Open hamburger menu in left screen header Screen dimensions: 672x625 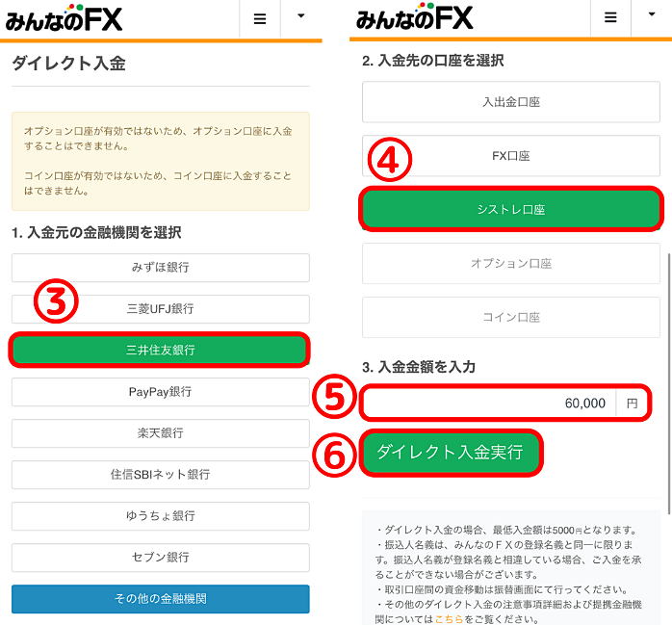pos(260,19)
